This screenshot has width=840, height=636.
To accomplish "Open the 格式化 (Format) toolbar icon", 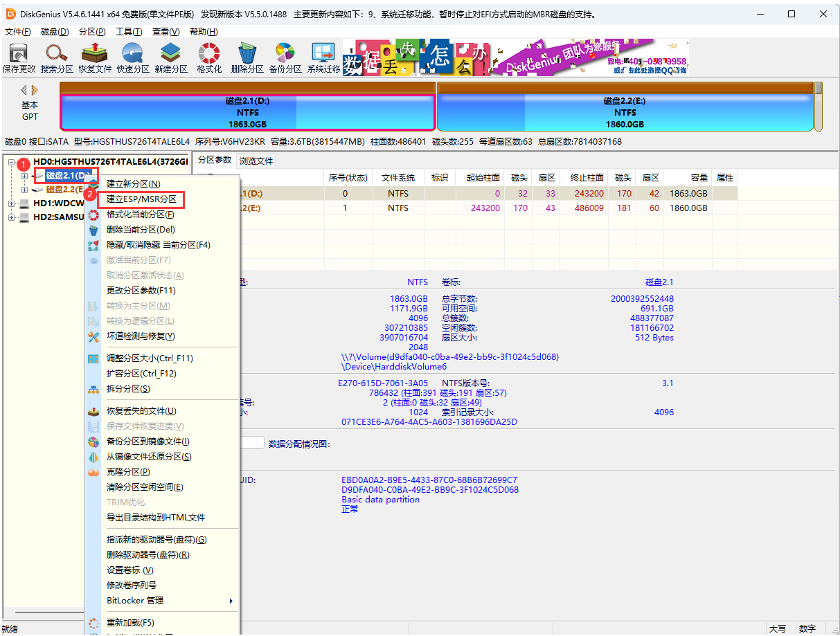I will pos(208,57).
